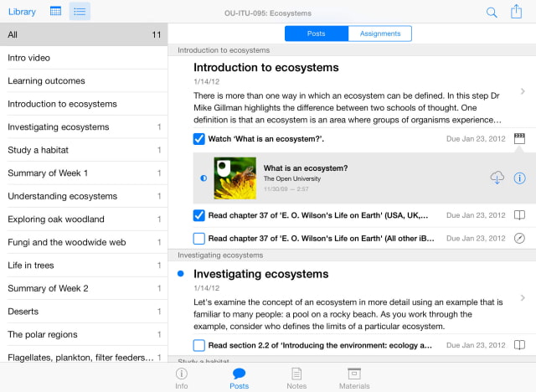Open the Info tab icon
The width and height of the screenshot is (536, 392).
(x=181, y=378)
